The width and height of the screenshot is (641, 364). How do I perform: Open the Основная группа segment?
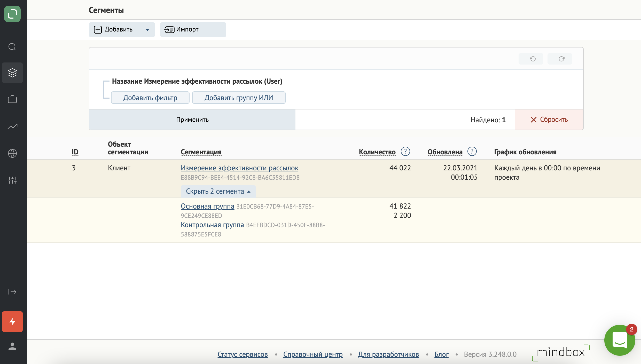click(207, 206)
